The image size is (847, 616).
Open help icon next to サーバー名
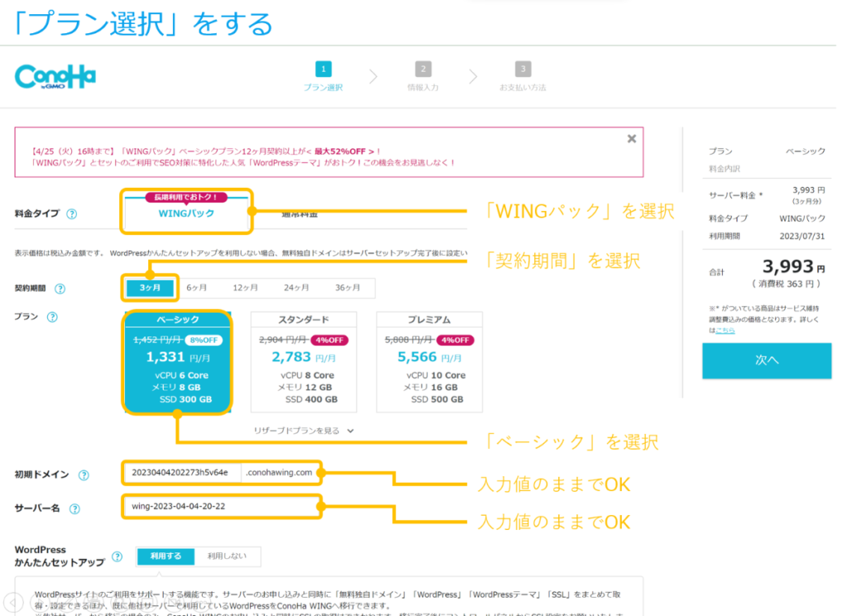point(74,509)
